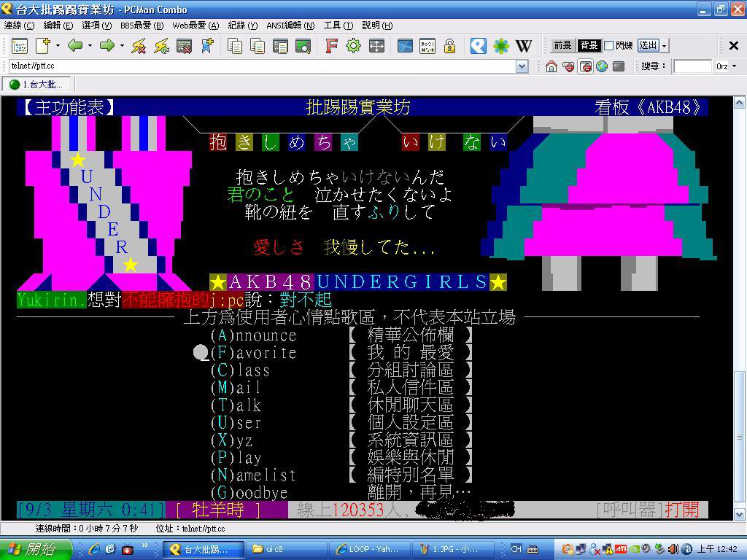Click the home icon beside address bar
The width and height of the screenshot is (747, 560).
click(x=551, y=66)
